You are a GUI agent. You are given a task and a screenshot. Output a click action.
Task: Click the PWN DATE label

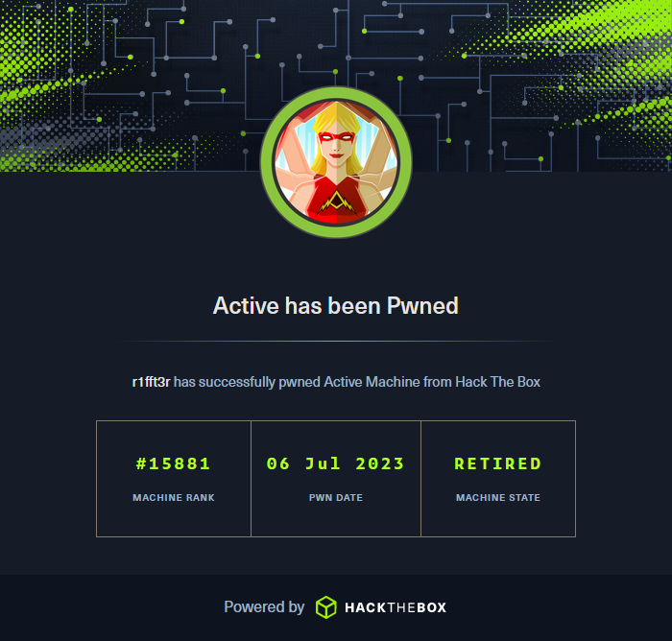pyautogui.click(x=336, y=497)
